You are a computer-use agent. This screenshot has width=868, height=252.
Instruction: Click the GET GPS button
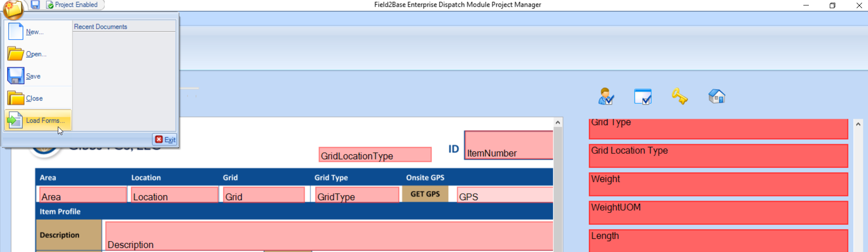click(425, 194)
